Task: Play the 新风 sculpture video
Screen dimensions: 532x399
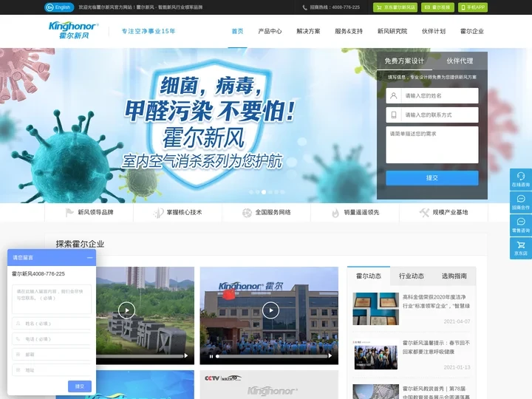Action: pyautogui.click(x=126, y=310)
